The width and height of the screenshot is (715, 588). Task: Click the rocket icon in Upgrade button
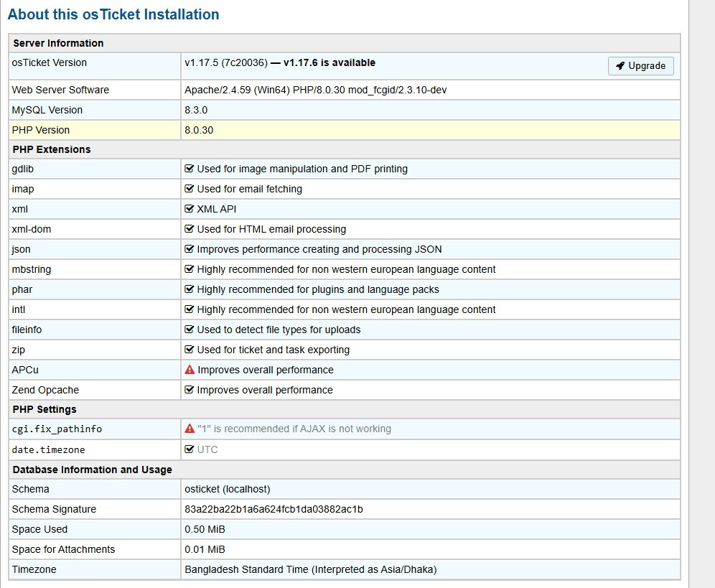tap(620, 66)
